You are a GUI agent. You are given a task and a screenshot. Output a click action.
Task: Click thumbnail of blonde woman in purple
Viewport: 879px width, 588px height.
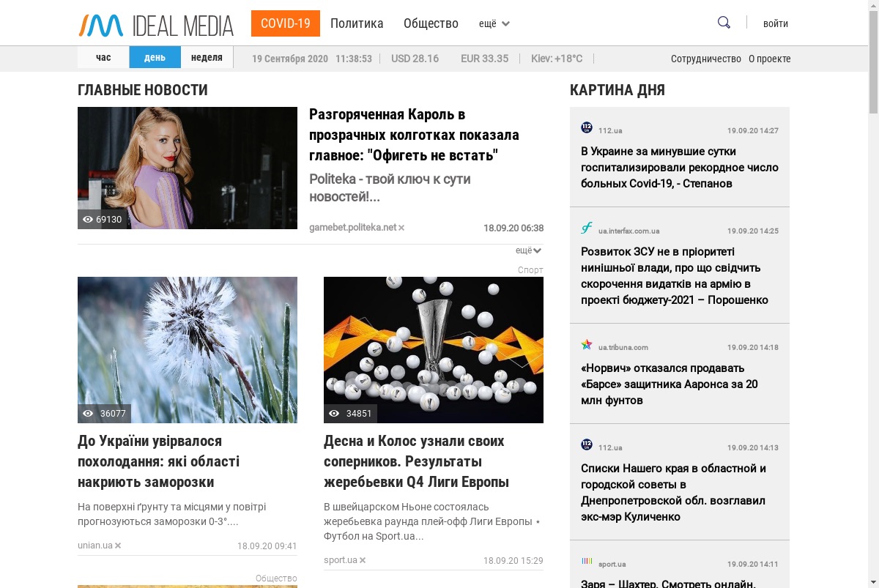click(188, 168)
